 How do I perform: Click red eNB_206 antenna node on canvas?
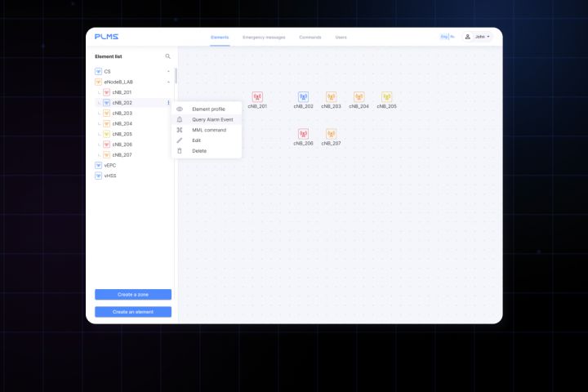[x=303, y=134]
